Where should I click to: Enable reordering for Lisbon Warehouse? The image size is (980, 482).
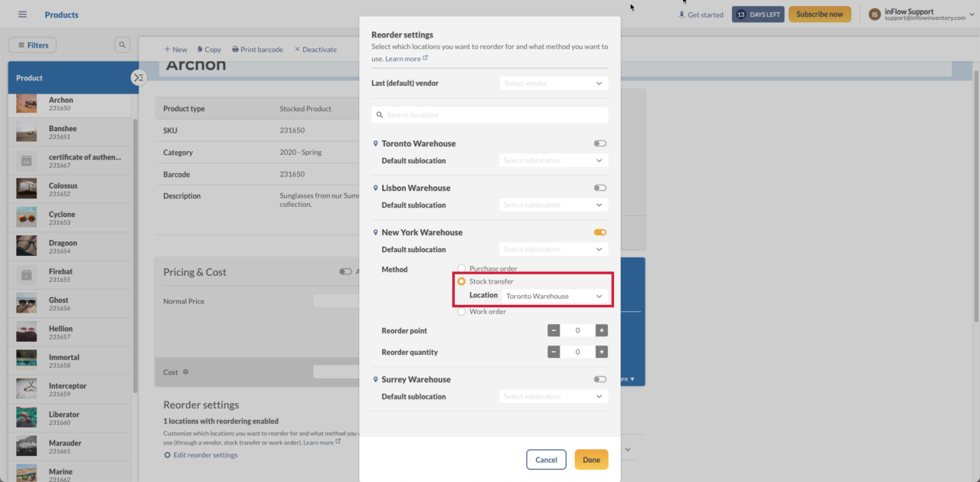pyautogui.click(x=600, y=188)
